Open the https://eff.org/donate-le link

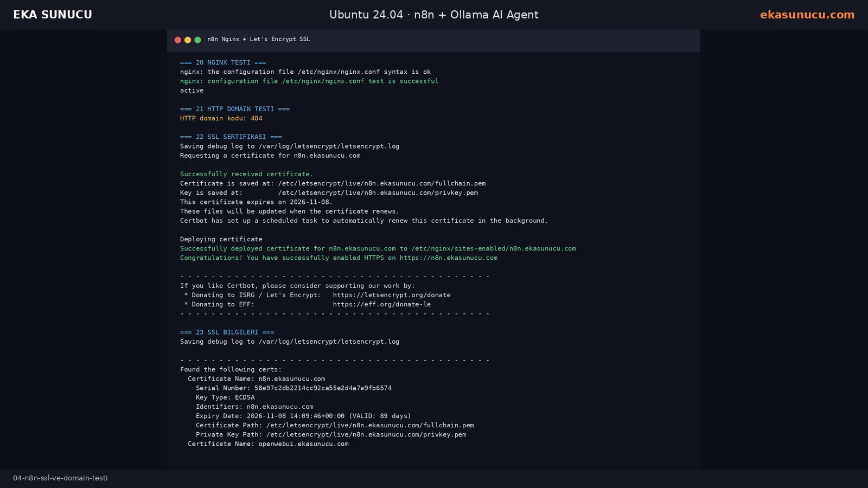382,304
